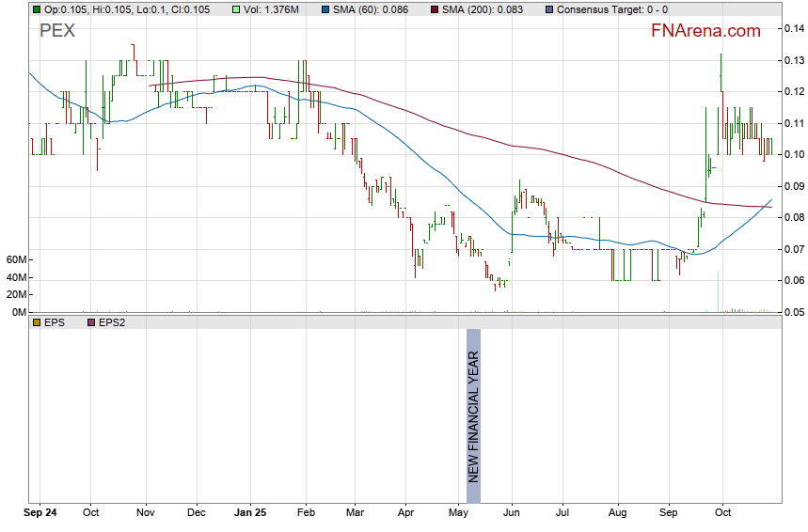Click the 0.05 price axis label
This screenshot has height=532, width=808.
tap(794, 312)
